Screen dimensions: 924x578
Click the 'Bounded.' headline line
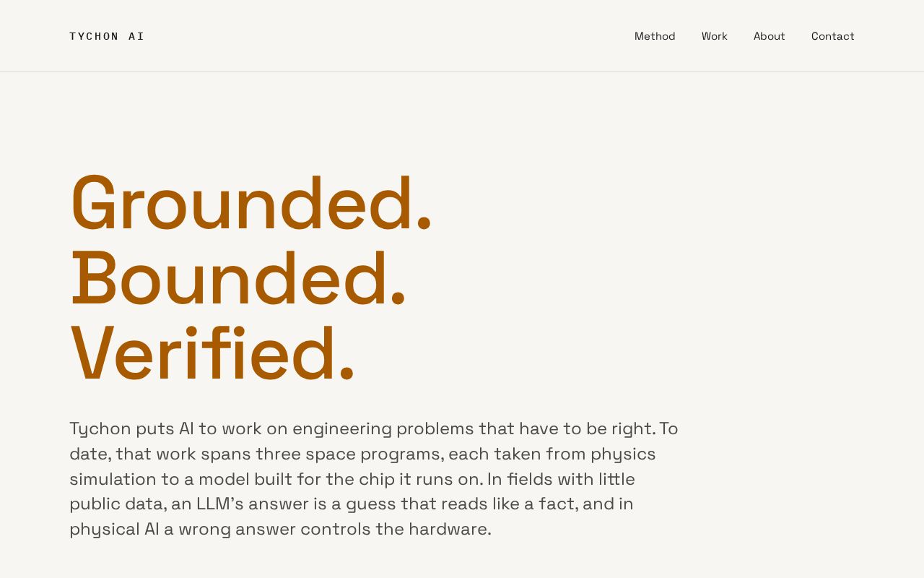[238, 278]
